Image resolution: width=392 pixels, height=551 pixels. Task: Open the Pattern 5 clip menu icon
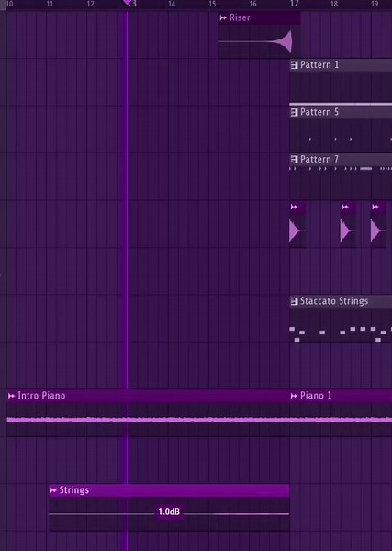click(295, 112)
